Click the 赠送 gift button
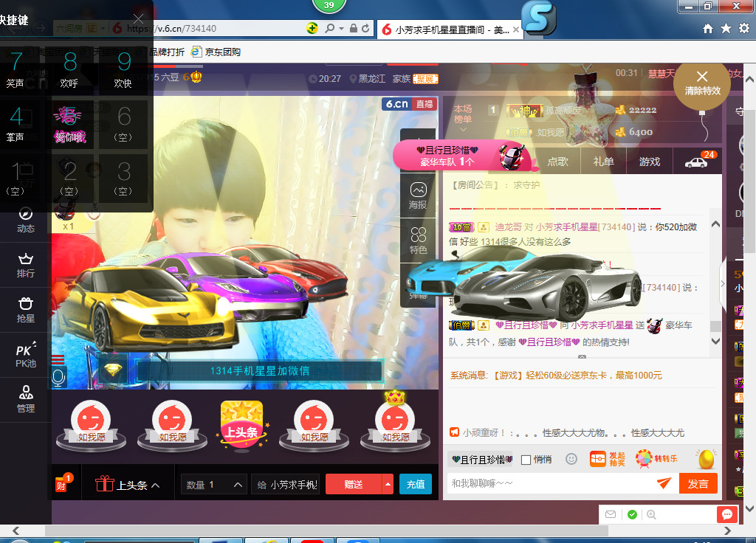Image resolution: width=756 pixels, height=543 pixels. (354, 484)
